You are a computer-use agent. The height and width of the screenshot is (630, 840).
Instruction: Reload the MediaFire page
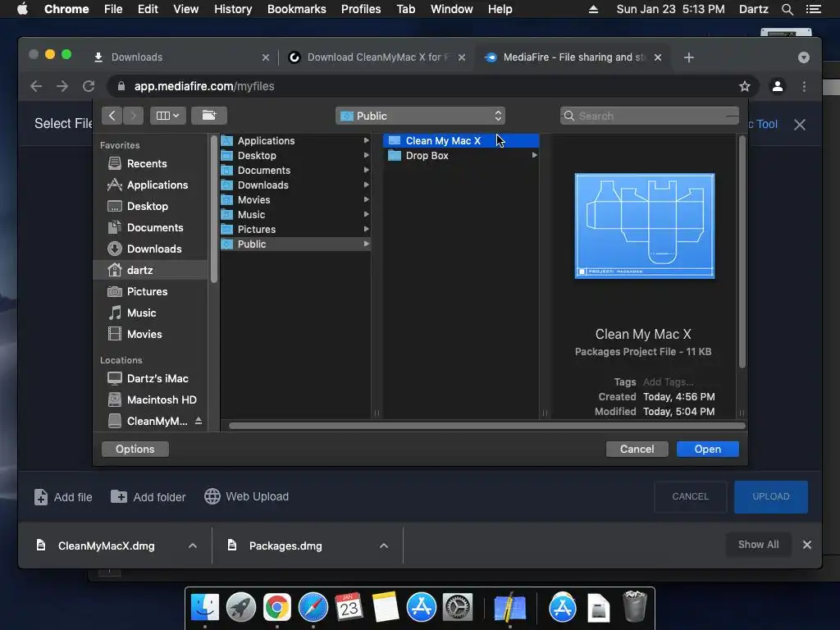pos(89,86)
